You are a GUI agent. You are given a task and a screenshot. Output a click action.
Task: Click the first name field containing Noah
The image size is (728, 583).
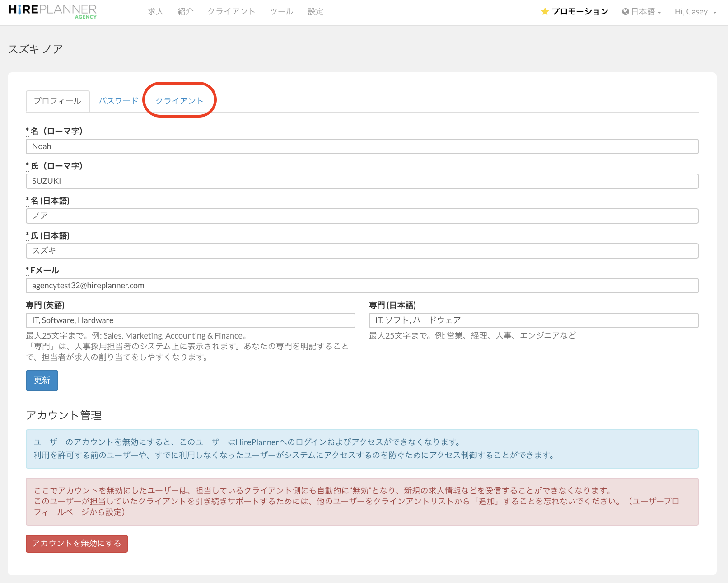point(362,146)
